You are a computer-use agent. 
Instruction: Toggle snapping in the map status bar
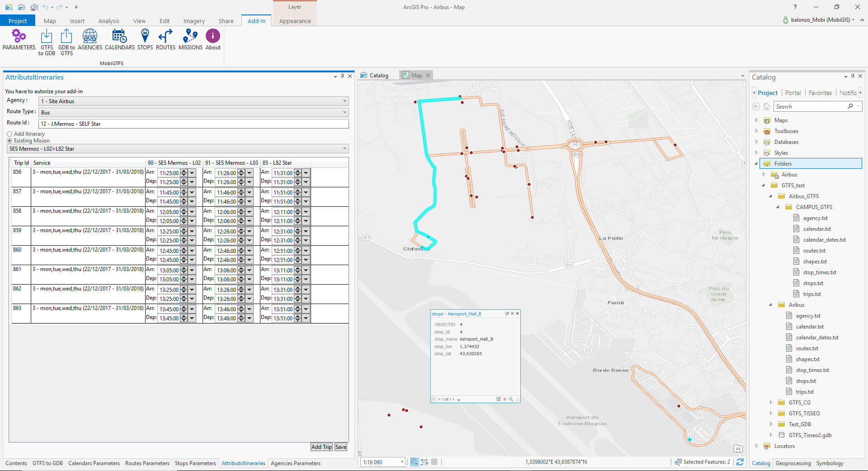pos(414,462)
